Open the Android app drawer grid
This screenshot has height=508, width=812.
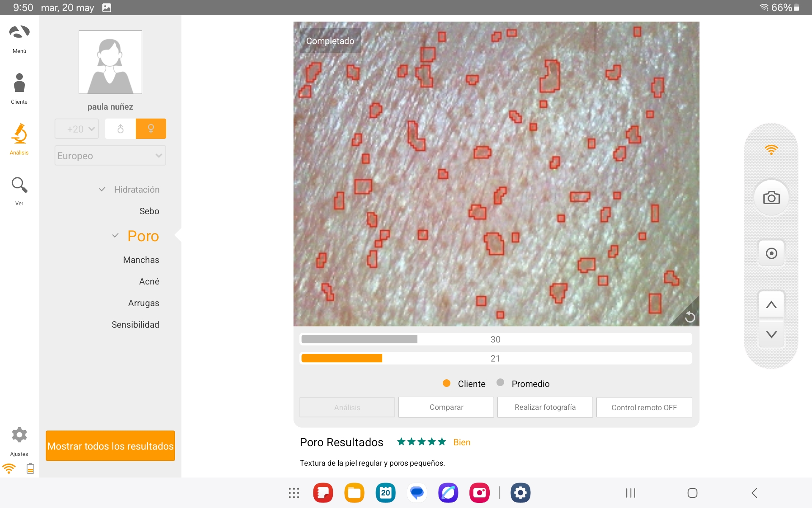[294, 493]
